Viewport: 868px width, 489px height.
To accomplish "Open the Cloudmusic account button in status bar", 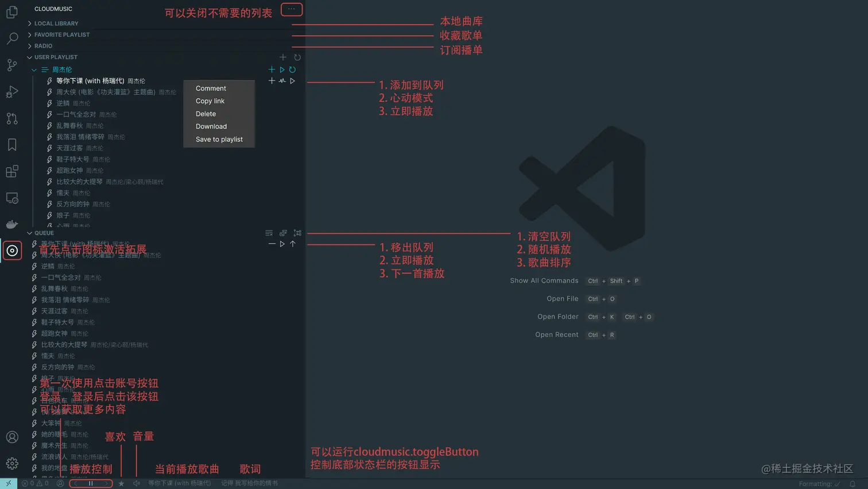I will pyautogui.click(x=60, y=484).
